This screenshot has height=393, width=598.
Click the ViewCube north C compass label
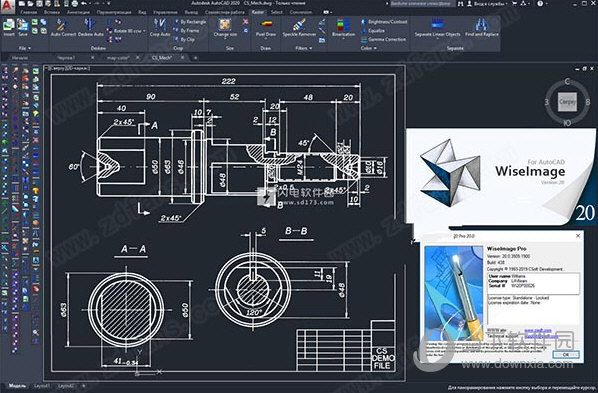pos(567,82)
